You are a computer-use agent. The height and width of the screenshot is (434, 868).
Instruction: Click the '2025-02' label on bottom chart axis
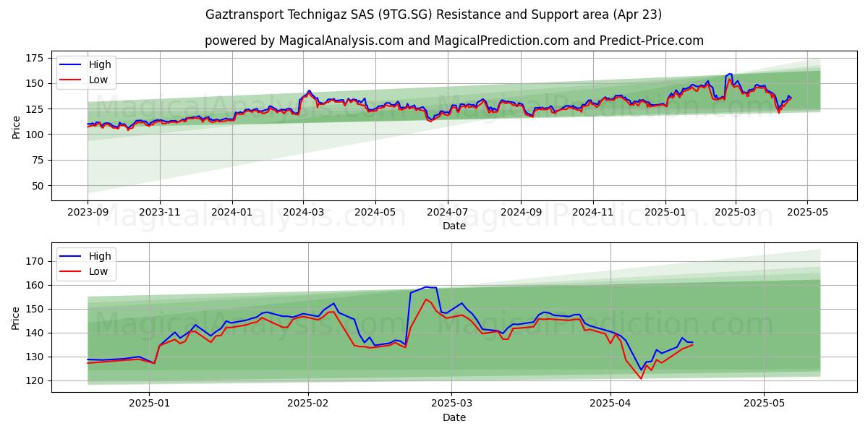[x=308, y=404]
